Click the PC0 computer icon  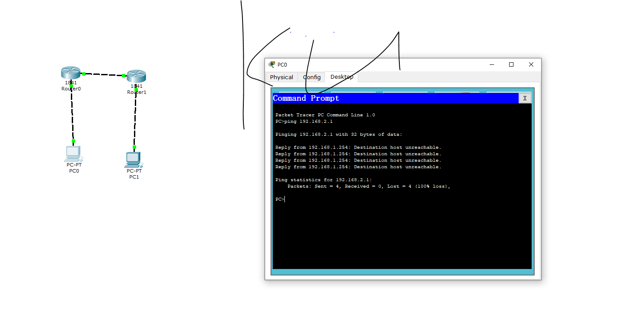[73, 154]
